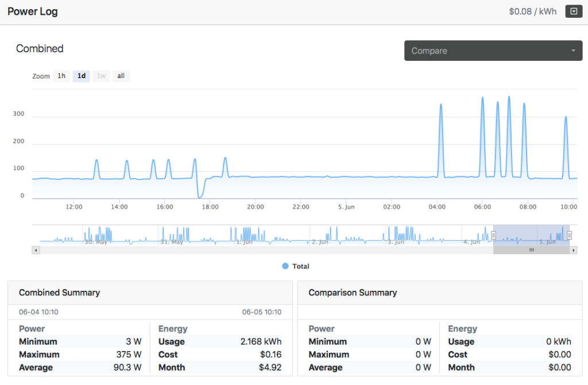The width and height of the screenshot is (588, 385).
Task: Click the navigator scrollbar thumb grip
Action: click(531, 251)
